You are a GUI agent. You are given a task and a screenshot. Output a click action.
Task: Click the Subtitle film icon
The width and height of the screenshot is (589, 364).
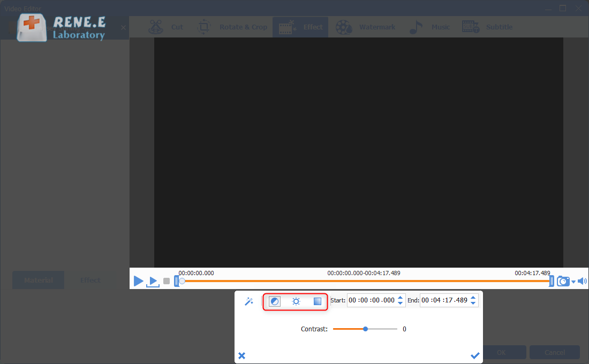470,27
